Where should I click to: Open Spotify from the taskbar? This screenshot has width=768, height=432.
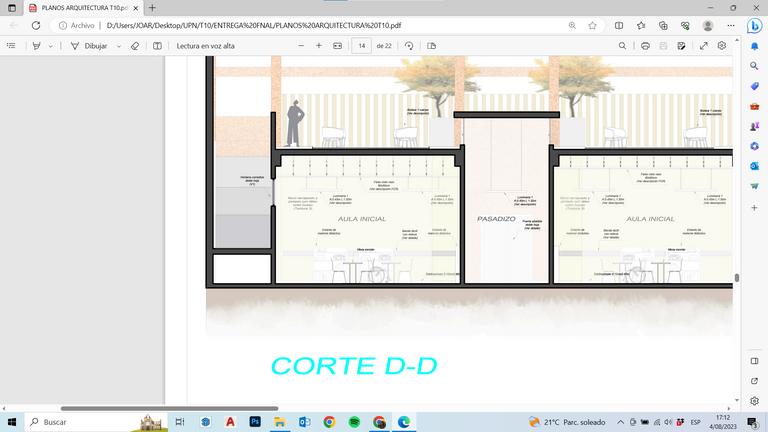click(354, 422)
